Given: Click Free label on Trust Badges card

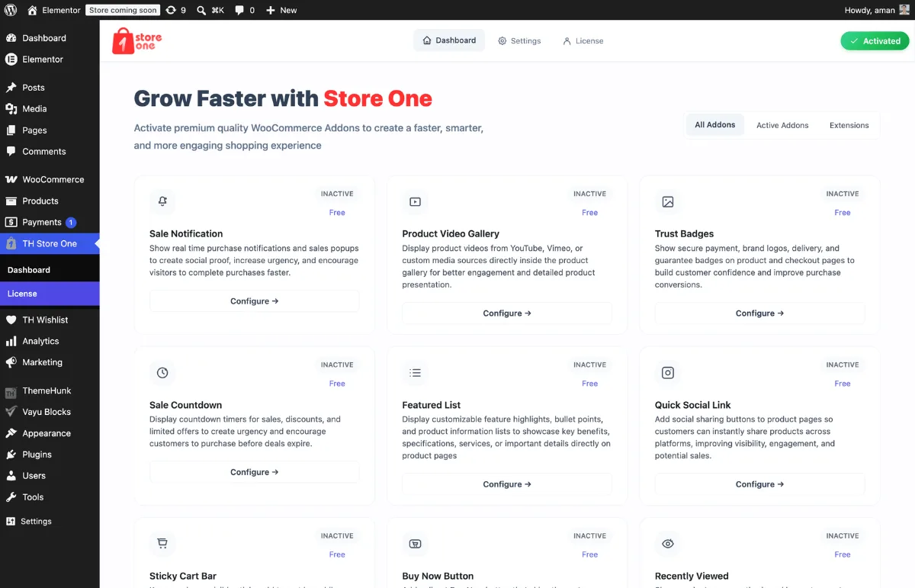Looking at the screenshot, I should [x=843, y=213].
